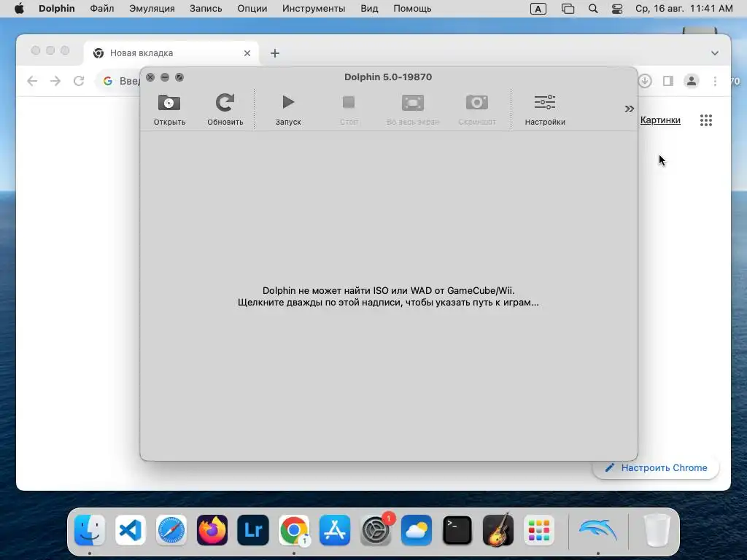747x560 pixels.
Task: Open the Dolphin application menu
Action: (57, 9)
